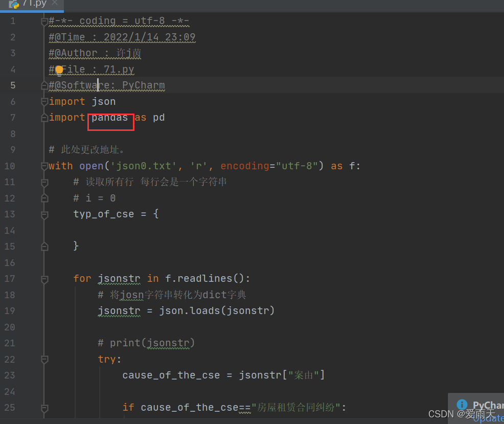The image size is (504, 424).
Task: Collapse the try block fold on line 22
Action: click(x=44, y=359)
